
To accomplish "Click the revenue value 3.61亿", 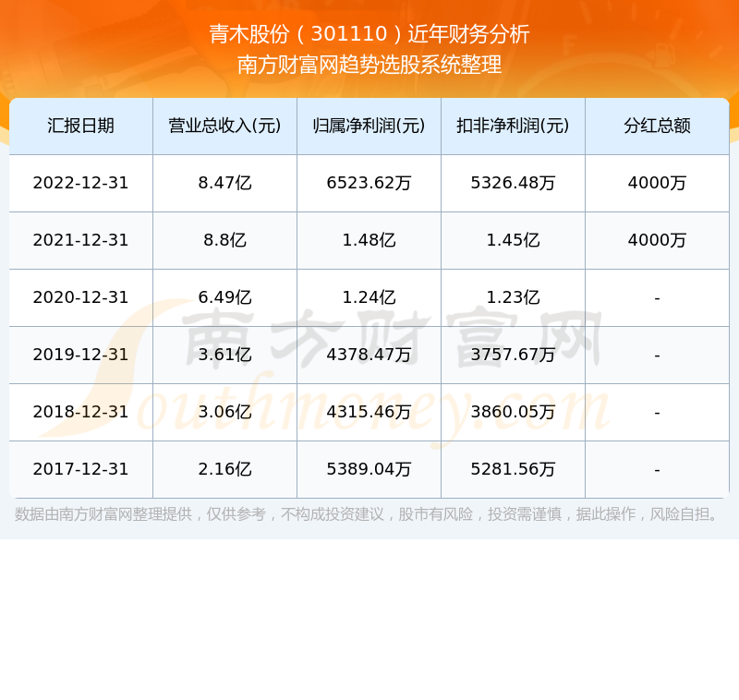I will click(224, 356).
